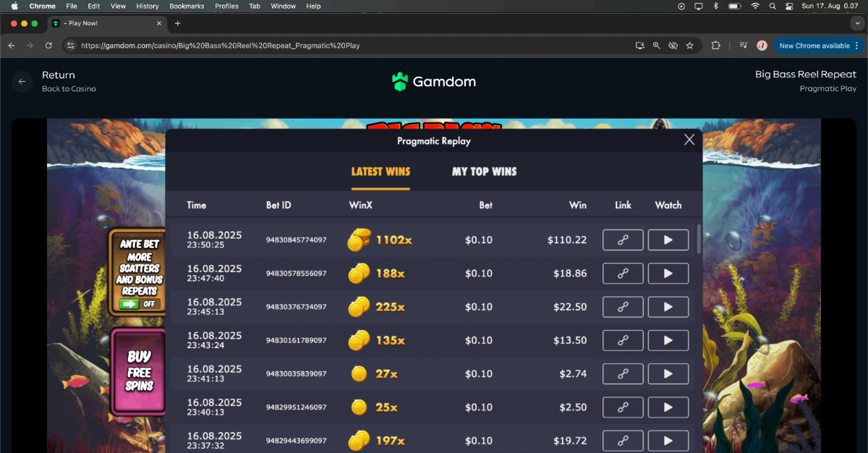The width and height of the screenshot is (868, 453).
Task: Copy link for the 135x win
Action: [623, 340]
